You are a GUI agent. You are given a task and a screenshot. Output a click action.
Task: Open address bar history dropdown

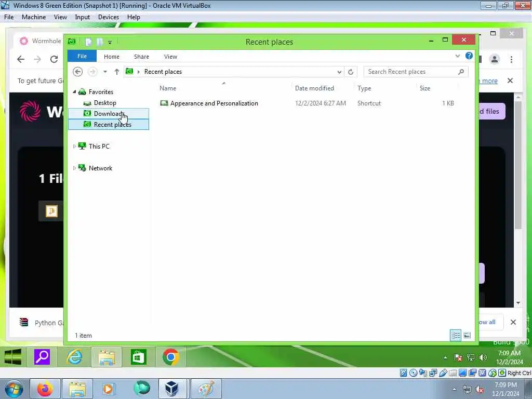pos(339,72)
